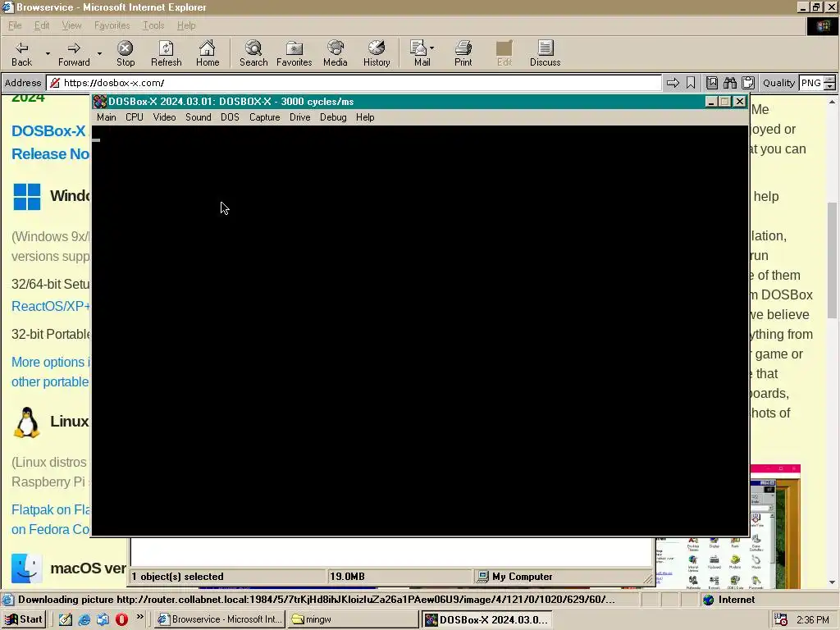840x630 pixels.
Task: Click the clipboard icon in Browservice bar
Action: click(748, 83)
